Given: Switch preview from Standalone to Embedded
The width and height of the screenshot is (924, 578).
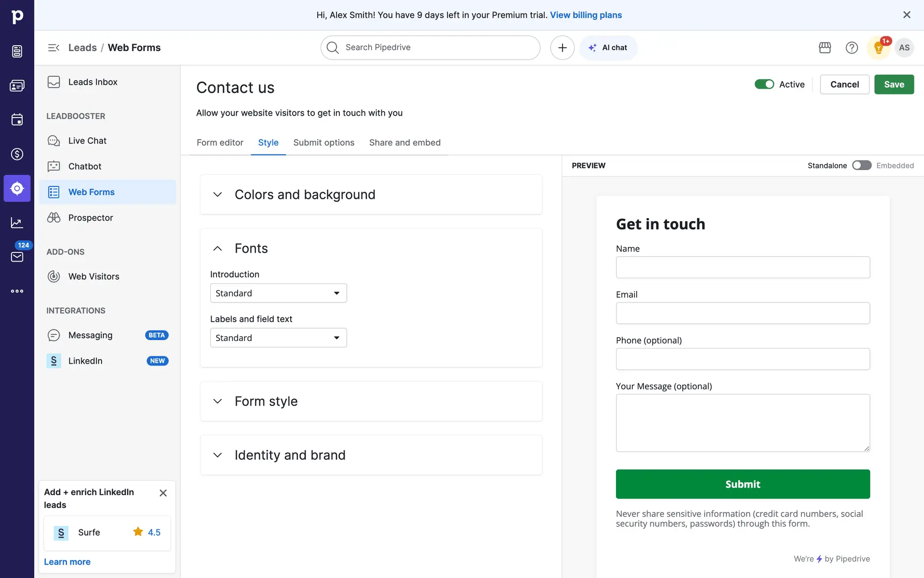Looking at the screenshot, I should (861, 165).
